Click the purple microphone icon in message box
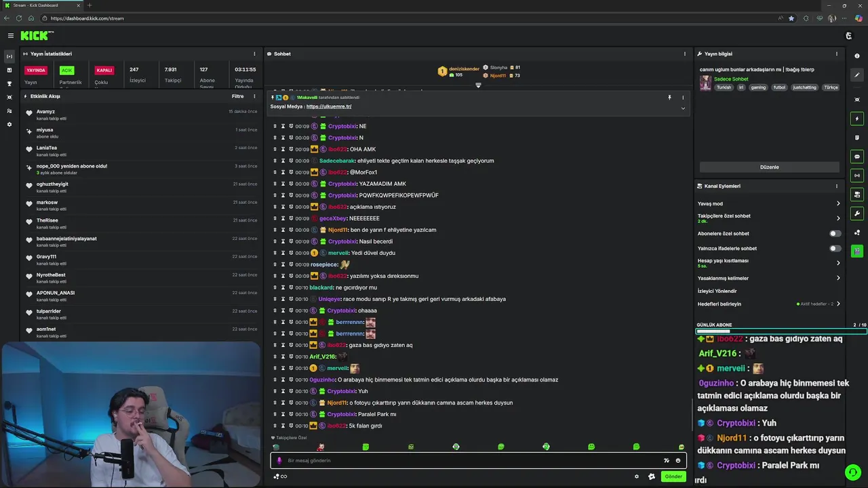868x488 pixels. pyautogui.click(x=279, y=460)
